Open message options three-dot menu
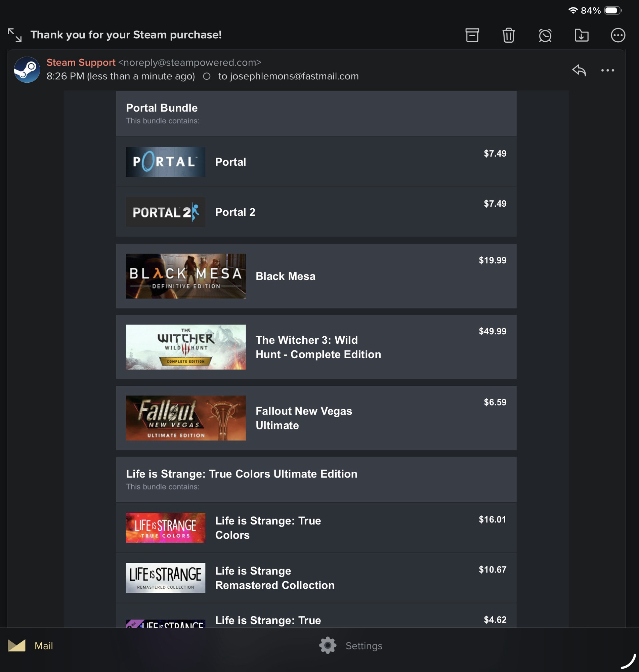The width and height of the screenshot is (639, 672). [x=607, y=71]
